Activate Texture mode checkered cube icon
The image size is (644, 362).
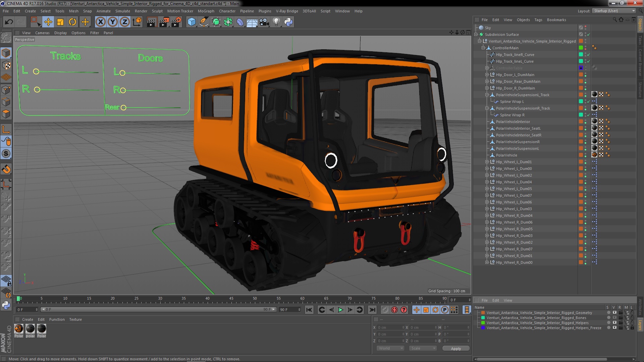pyautogui.click(x=6, y=65)
